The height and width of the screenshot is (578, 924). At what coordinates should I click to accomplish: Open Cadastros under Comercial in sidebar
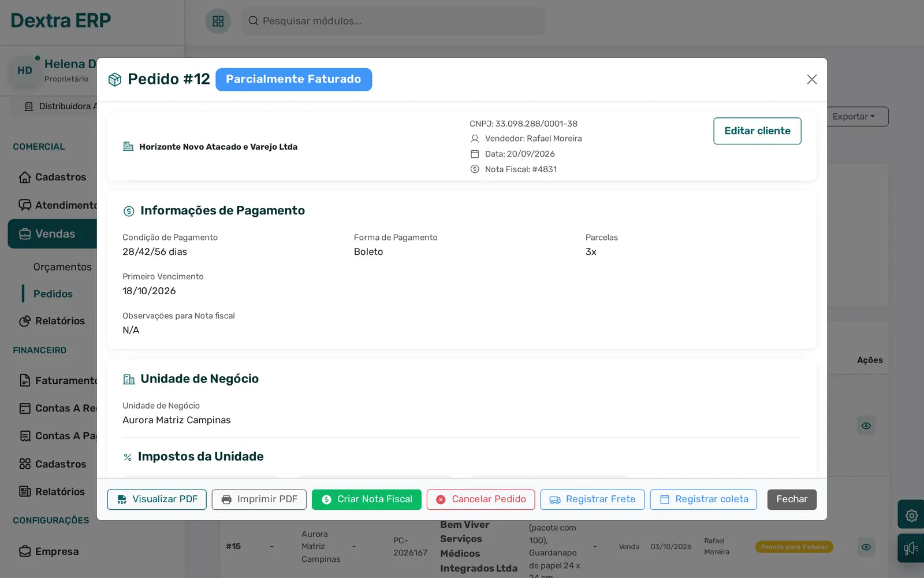tap(52, 177)
